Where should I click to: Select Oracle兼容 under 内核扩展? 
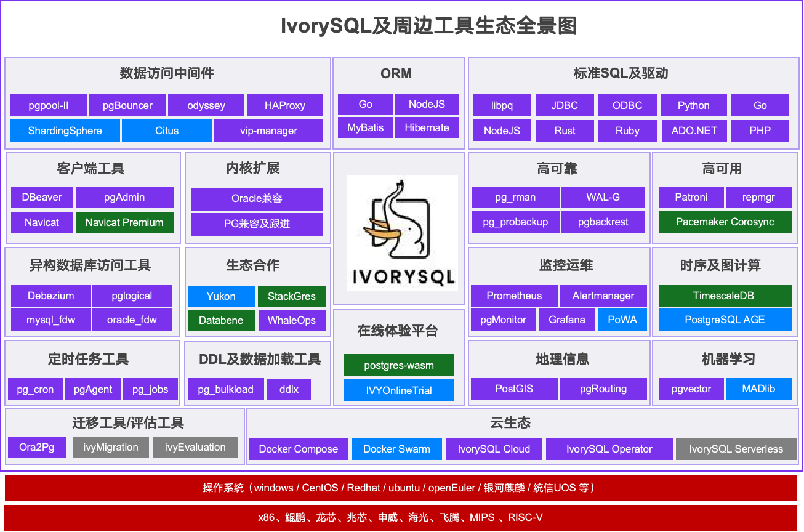(x=257, y=199)
